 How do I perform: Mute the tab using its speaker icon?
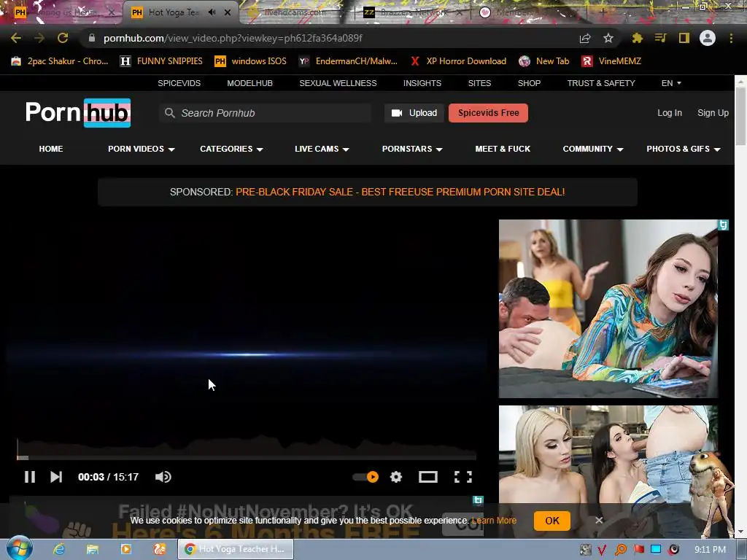click(x=212, y=12)
